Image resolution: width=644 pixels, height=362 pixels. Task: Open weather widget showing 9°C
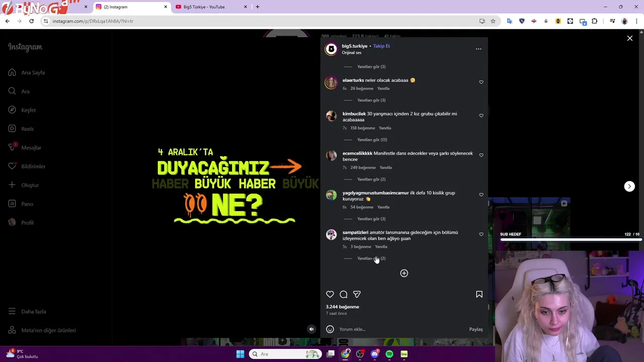point(23,354)
